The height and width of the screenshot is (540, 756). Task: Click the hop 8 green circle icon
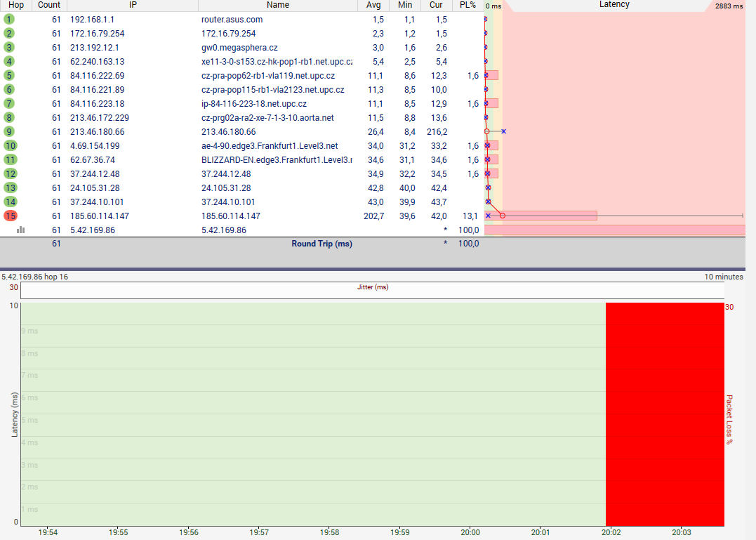point(9,117)
